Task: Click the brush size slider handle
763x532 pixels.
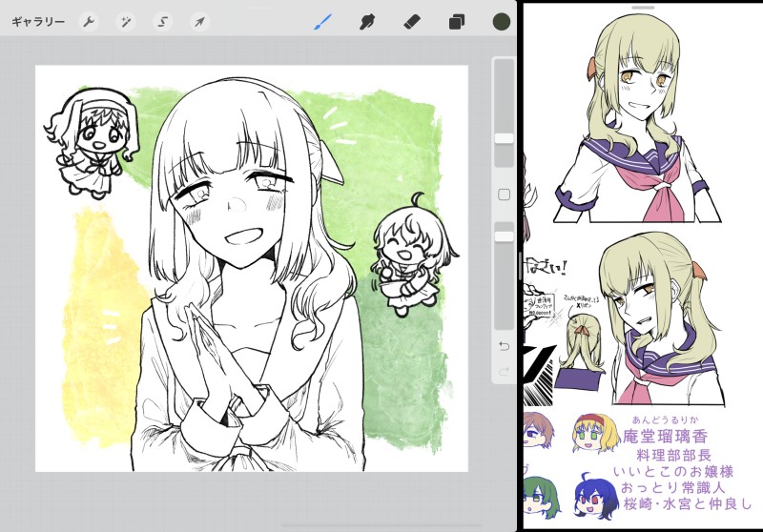Action: click(505, 138)
